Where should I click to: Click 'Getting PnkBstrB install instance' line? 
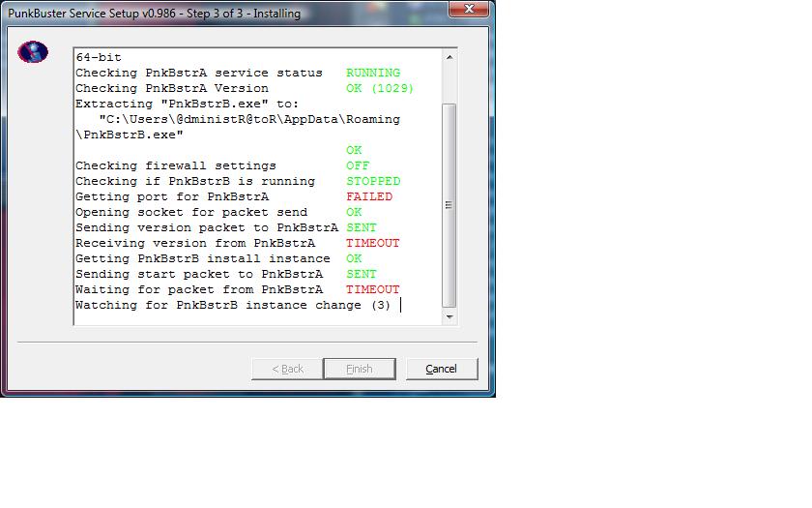click(x=202, y=258)
